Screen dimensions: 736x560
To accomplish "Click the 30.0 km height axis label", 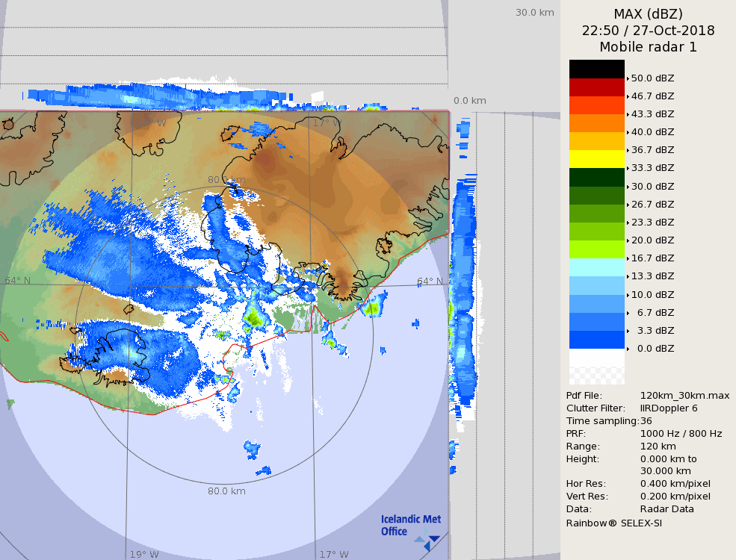I will point(534,12).
